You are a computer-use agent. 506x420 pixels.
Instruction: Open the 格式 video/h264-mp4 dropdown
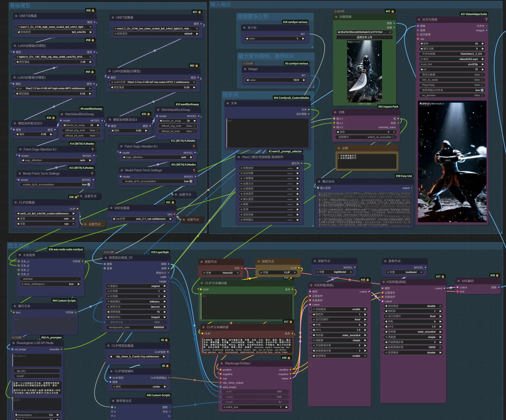coord(452,59)
